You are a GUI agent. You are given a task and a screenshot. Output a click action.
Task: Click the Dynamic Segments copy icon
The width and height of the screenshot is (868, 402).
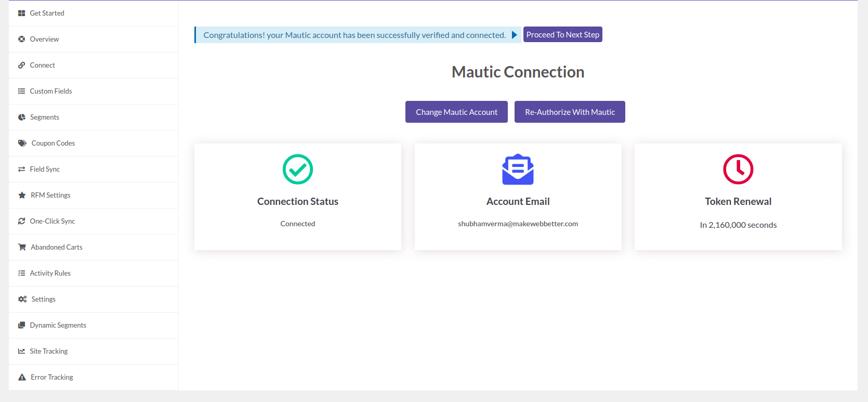tap(21, 325)
